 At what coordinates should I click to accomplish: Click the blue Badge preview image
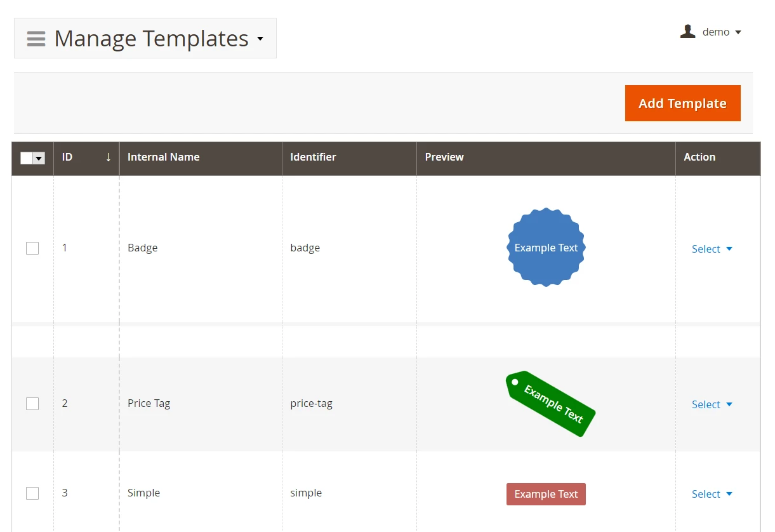pos(546,248)
